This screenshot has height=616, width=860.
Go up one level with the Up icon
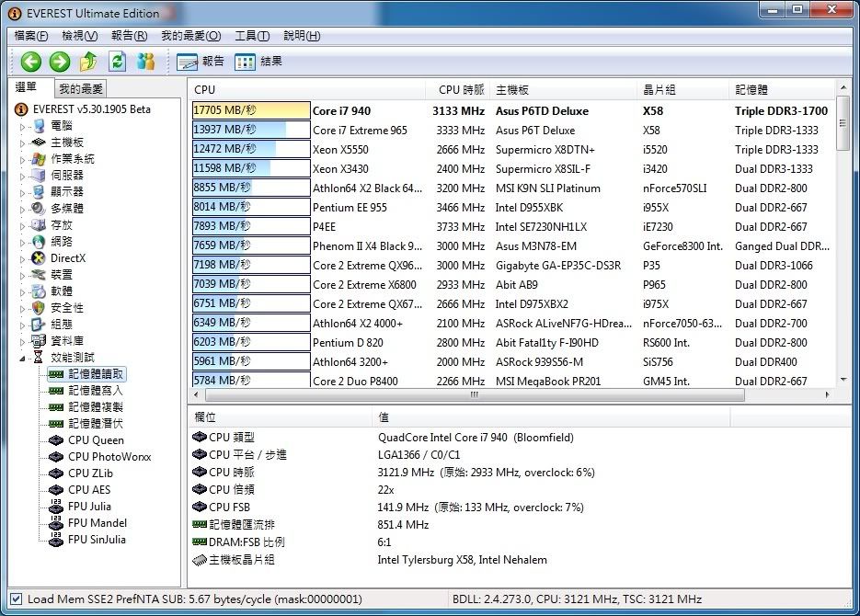(88, 62)
